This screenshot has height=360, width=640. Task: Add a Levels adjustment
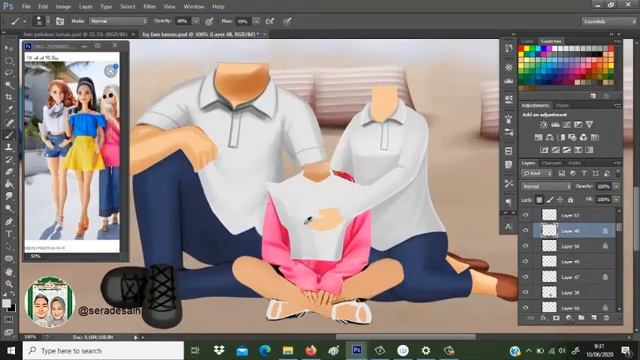555,124
